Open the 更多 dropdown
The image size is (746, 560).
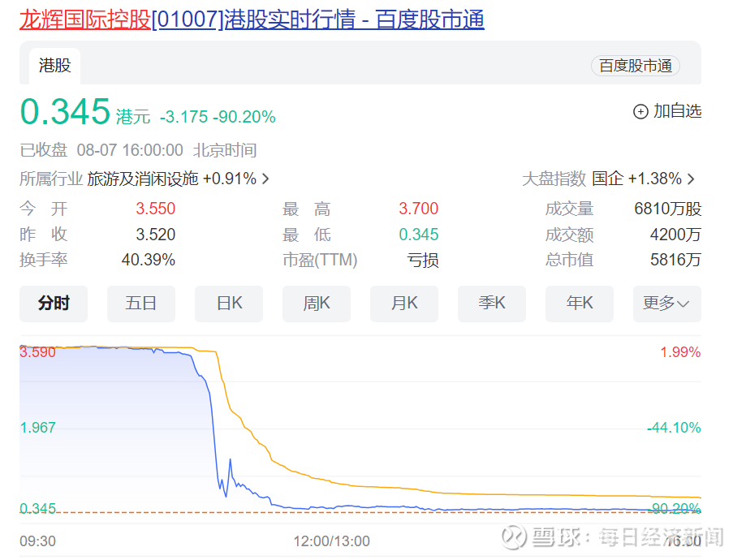coord(667,304)
